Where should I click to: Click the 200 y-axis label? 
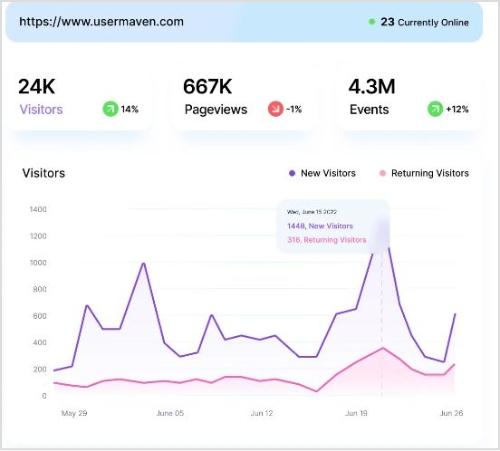pos(40,369)
